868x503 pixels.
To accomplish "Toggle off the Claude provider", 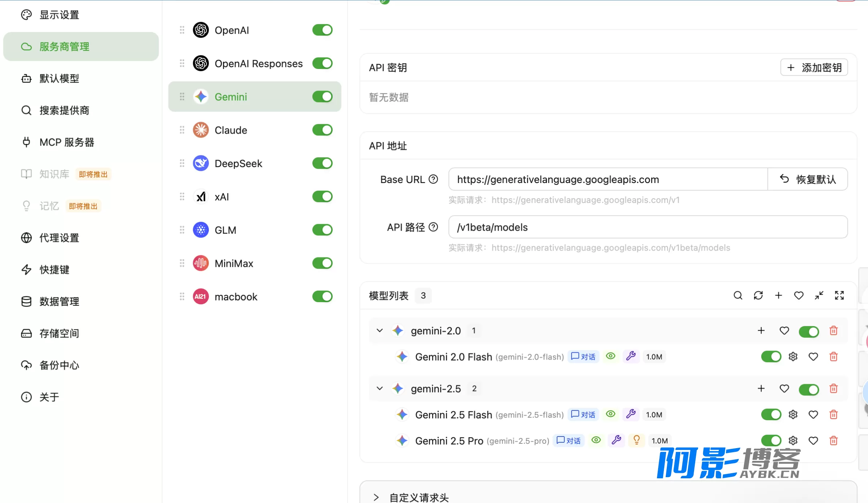I will (x=322, y=130).
